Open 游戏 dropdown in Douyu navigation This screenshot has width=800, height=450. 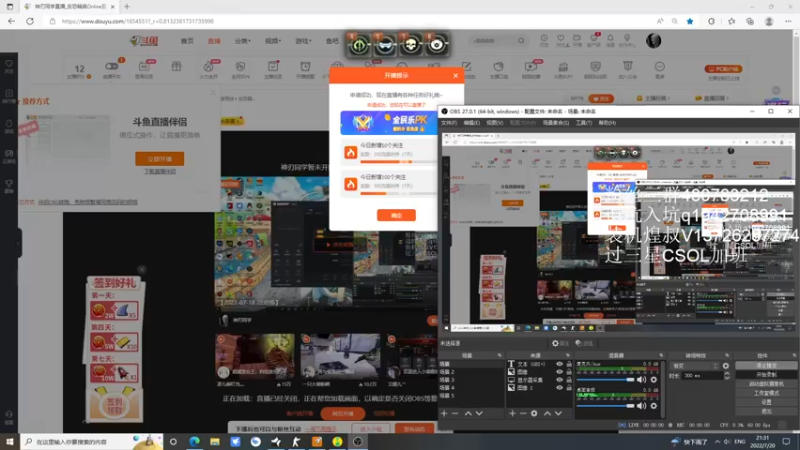(303, 41)
